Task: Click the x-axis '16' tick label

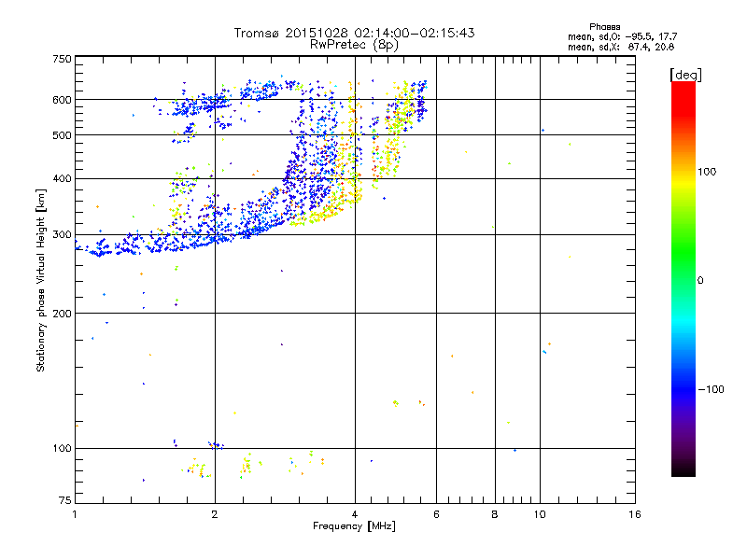Action: [635, 514]
